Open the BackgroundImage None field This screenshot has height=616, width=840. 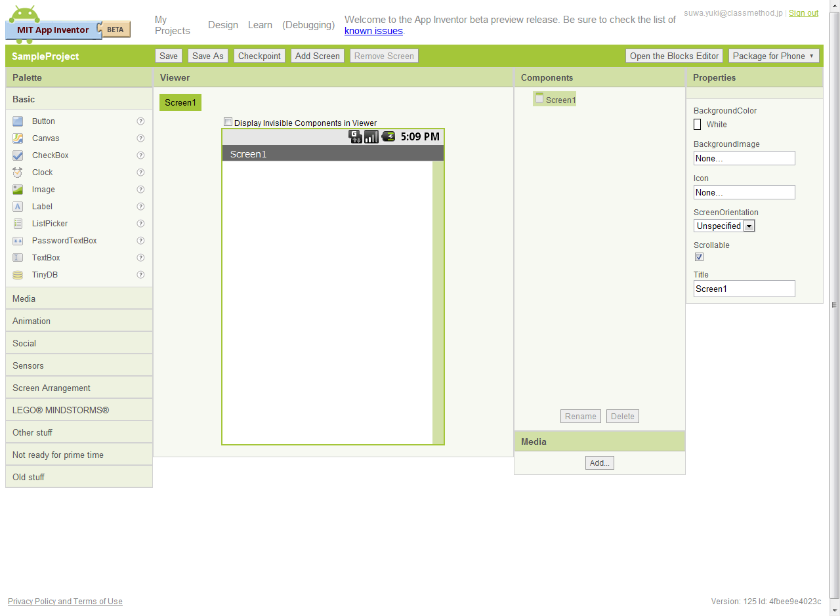(x=744, y=158)
